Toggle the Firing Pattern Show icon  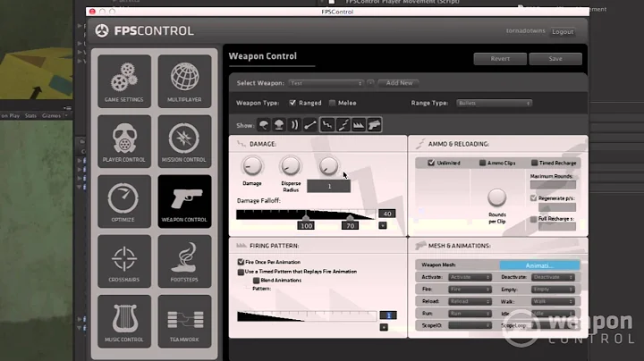coord(358,125)
